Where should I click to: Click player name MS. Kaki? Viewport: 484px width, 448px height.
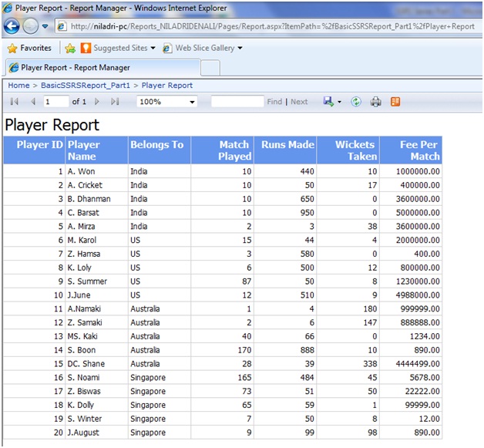pyautogui.click(x=82, y=336)
